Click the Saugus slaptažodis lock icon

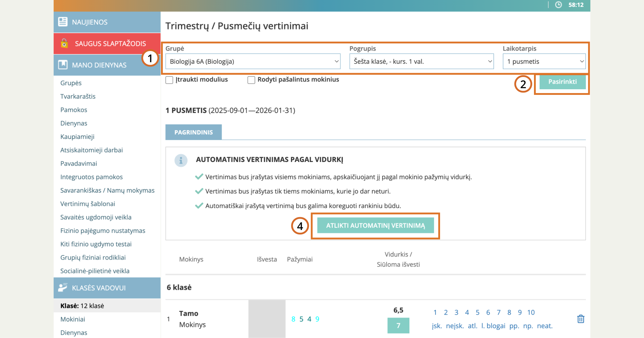pyautogui.click(x=64, y=43)
